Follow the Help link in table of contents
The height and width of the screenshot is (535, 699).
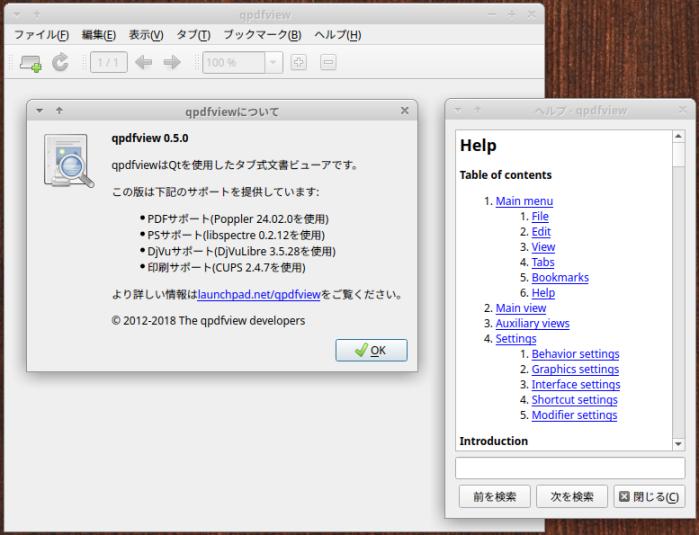point(543,293)
